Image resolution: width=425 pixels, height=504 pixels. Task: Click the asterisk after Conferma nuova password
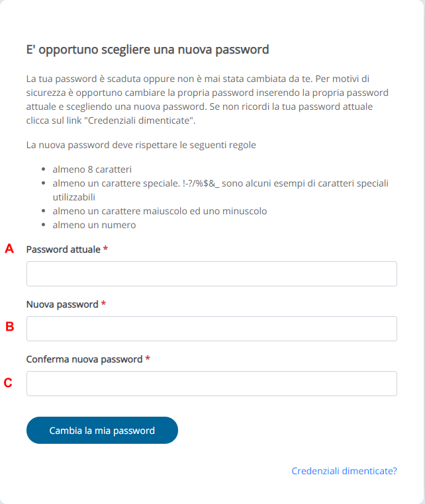click(x=148, y=358)
